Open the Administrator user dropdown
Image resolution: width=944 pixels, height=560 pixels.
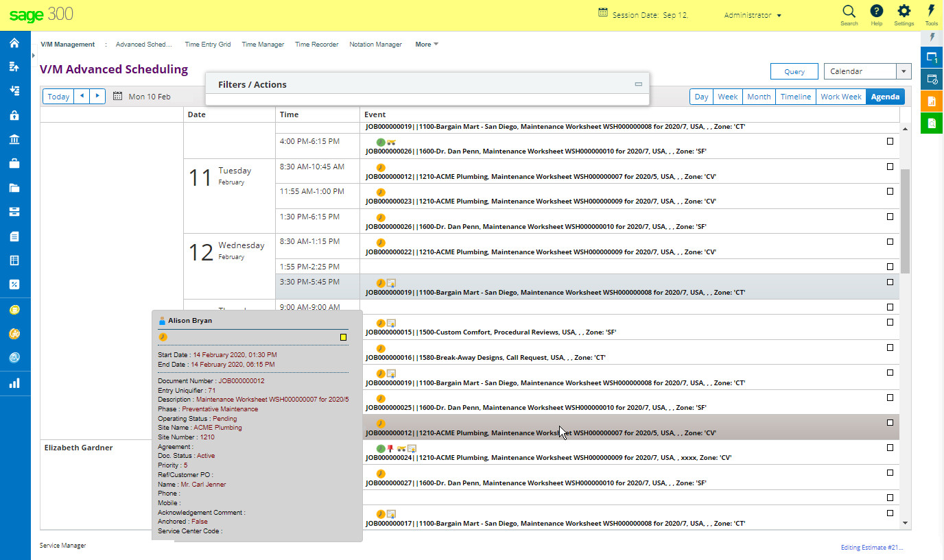coord(753,15)
